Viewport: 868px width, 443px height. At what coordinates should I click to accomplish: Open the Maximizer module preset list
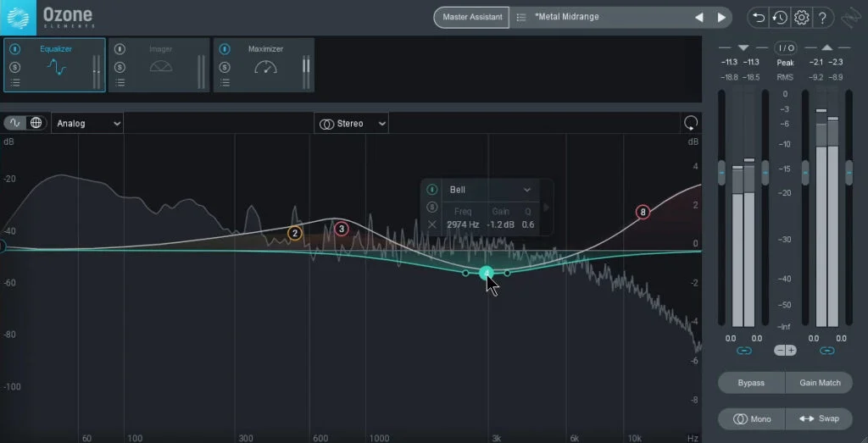point(224,83)
